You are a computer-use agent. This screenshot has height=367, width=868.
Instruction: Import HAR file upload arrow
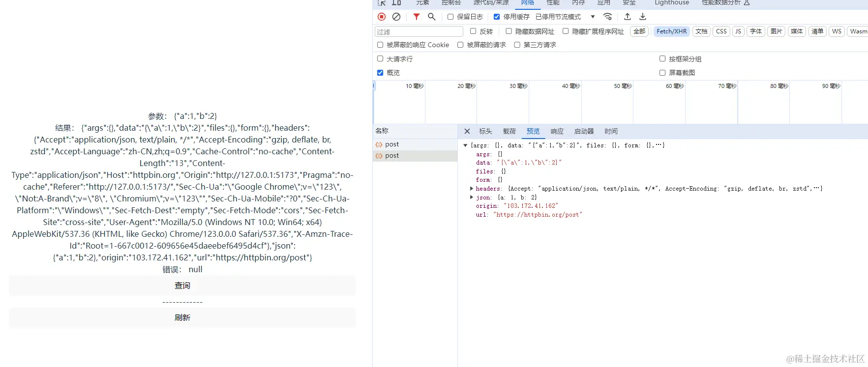pos(628,17)
